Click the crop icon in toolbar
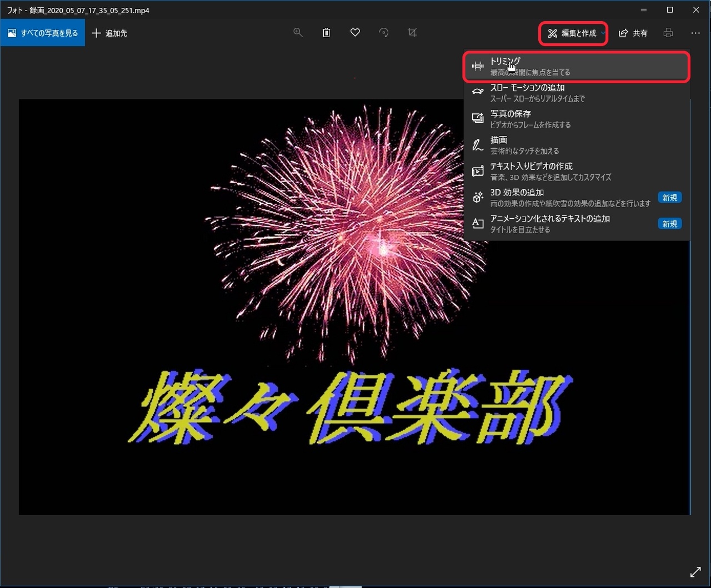Screen dimensions: 711x588 coord(412,33)
